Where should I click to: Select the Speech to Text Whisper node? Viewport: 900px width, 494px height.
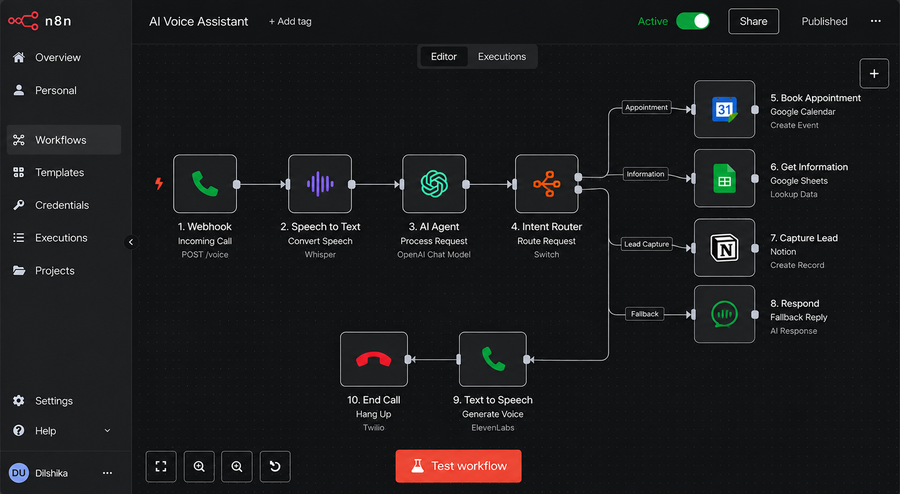point(320,184)
